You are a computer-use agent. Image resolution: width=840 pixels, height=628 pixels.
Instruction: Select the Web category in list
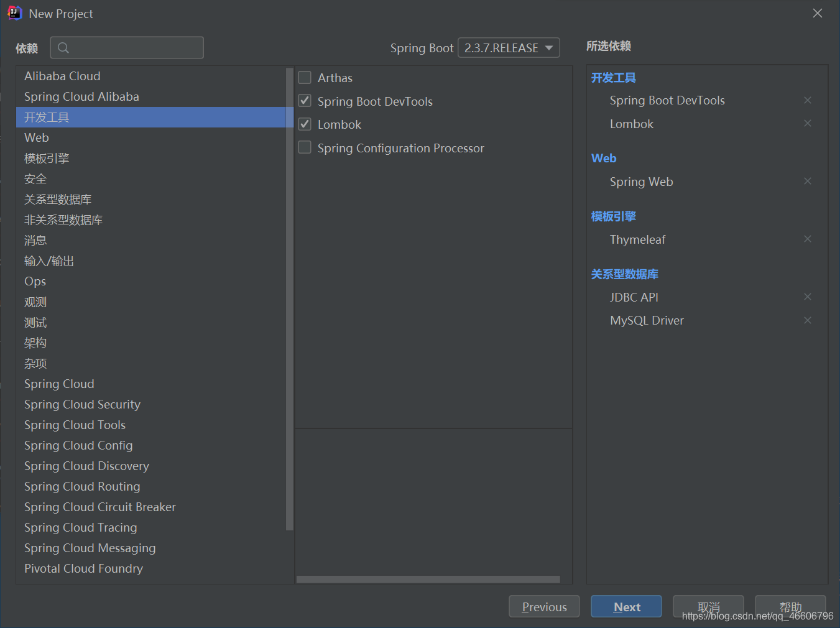point(150,137)
